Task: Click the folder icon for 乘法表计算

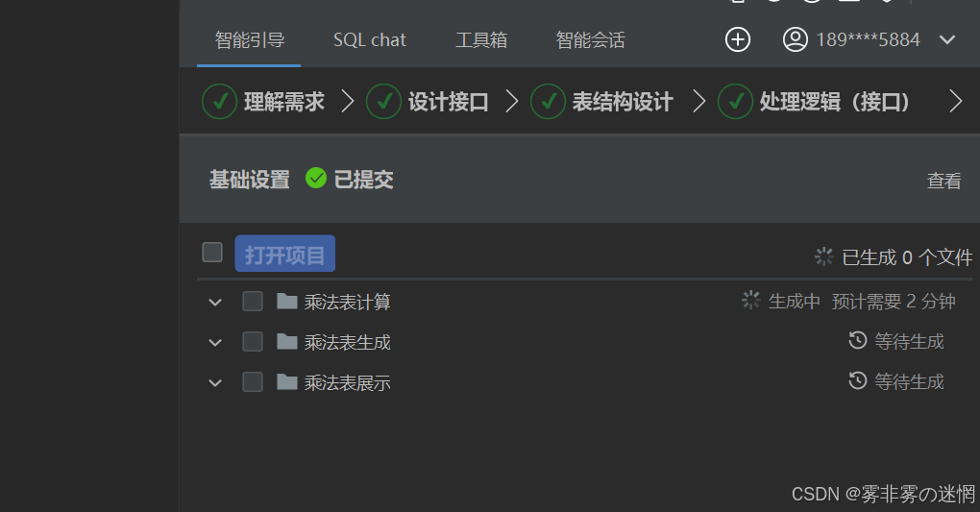Action: (287, 302)
